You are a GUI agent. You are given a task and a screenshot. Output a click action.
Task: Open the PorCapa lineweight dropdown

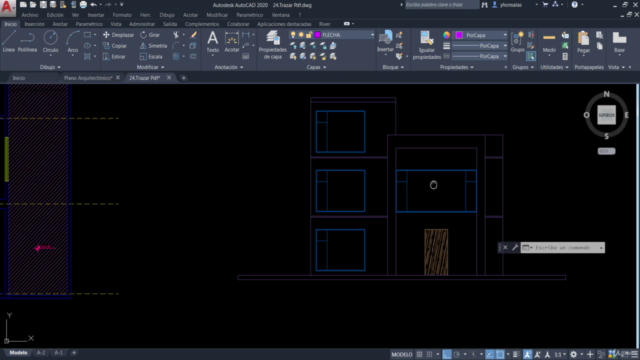505,46
